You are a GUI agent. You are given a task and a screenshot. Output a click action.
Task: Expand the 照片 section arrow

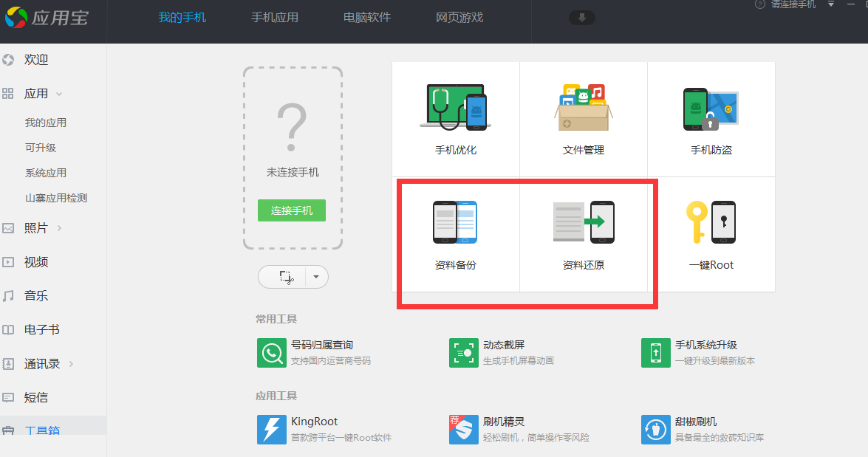pos(59,228)
